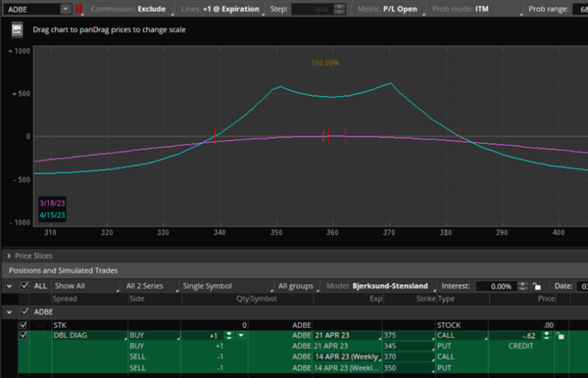Open the Lines +1 @ Expiration dropdown
This screenshot has width=588, height=378.
coord(221,9)
